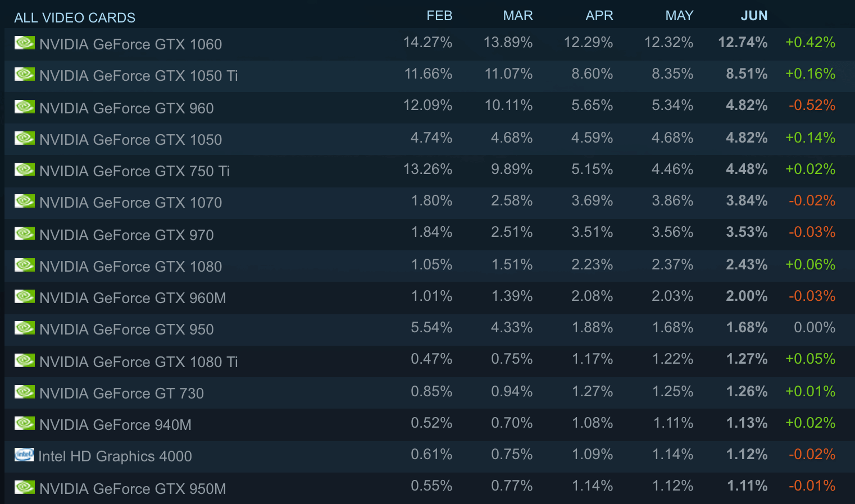Image resolution: width=855 pixels, height=504 pixels.
Task: Select the NVIDIA GeForce GTX 960M label
Action: (133, 298)
